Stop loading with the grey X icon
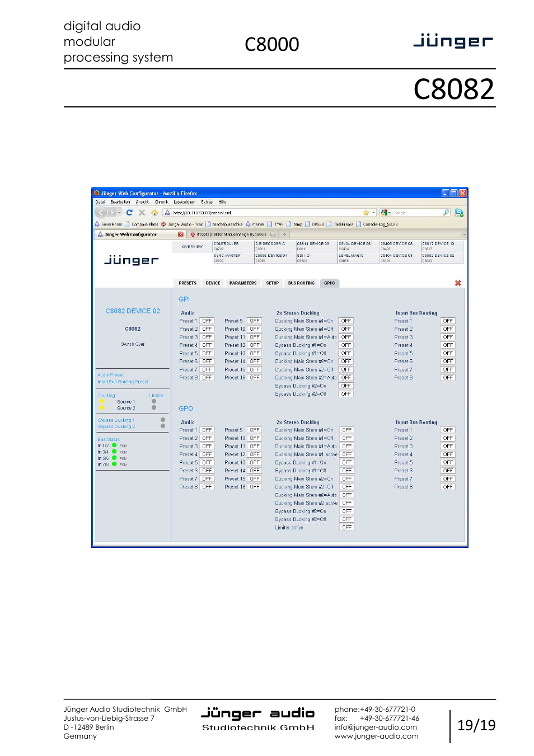 click(x=142, y=213)
